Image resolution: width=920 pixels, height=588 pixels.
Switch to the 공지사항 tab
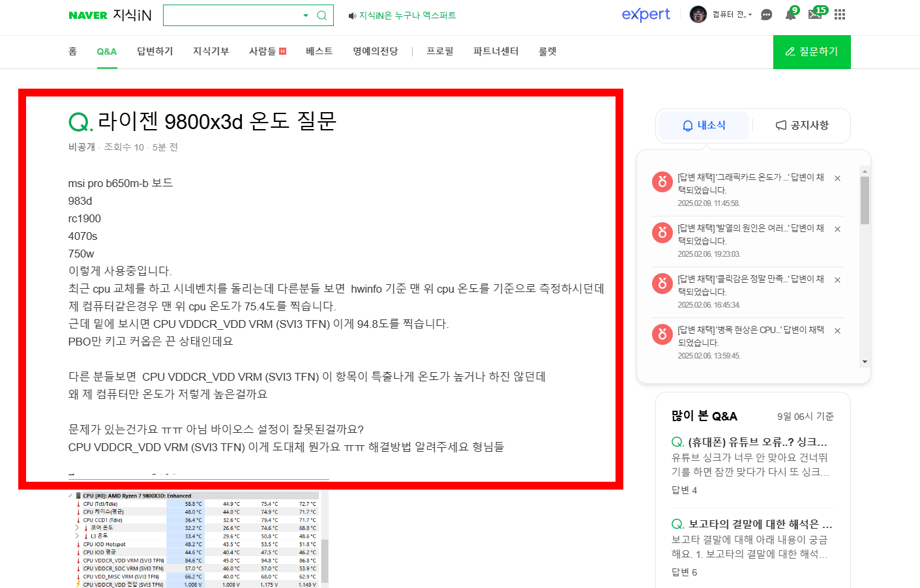pyautogui.click(x=802, y=125)
